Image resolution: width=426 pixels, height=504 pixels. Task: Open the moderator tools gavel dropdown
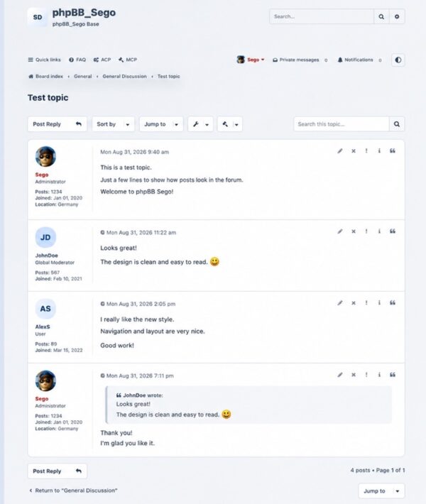pos(230,124)
